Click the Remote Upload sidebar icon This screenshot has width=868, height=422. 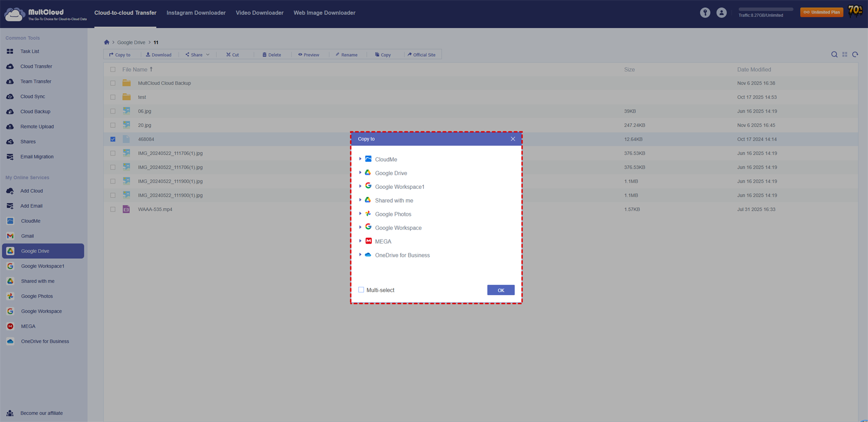10,127
